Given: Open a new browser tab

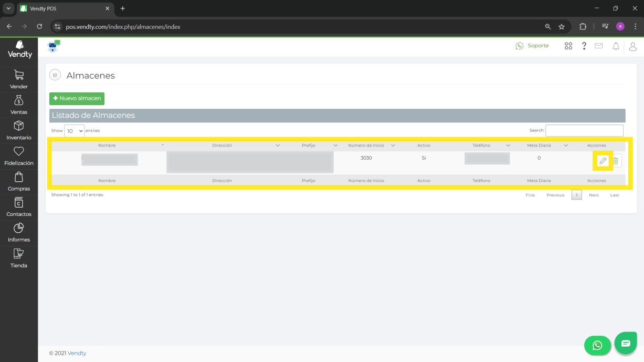Looking at the screenshot, I should (123, 8).
